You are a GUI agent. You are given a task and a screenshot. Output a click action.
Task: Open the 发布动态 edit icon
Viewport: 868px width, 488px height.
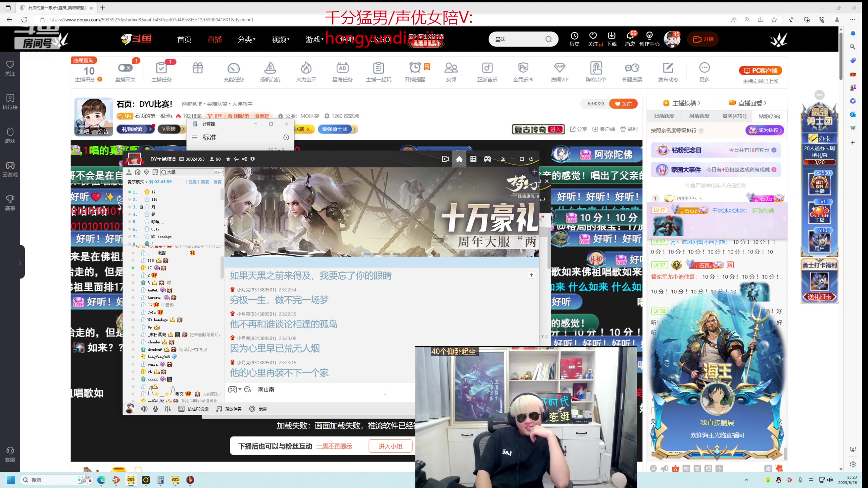tap(668, 68)
